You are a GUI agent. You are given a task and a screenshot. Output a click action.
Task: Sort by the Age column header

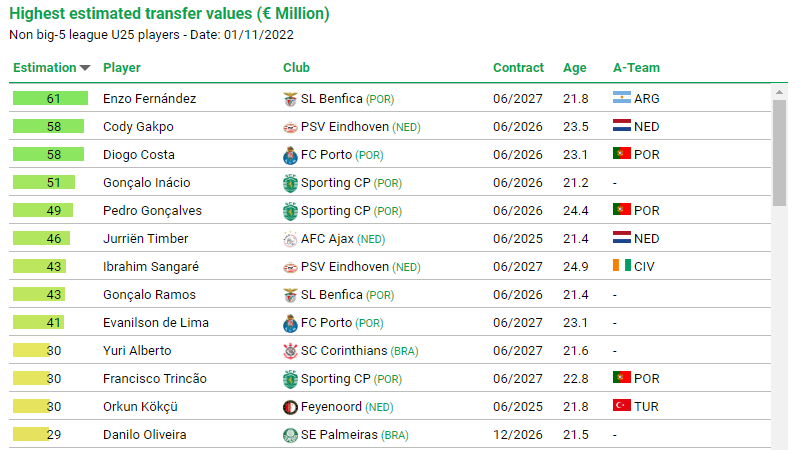[575, 68]
